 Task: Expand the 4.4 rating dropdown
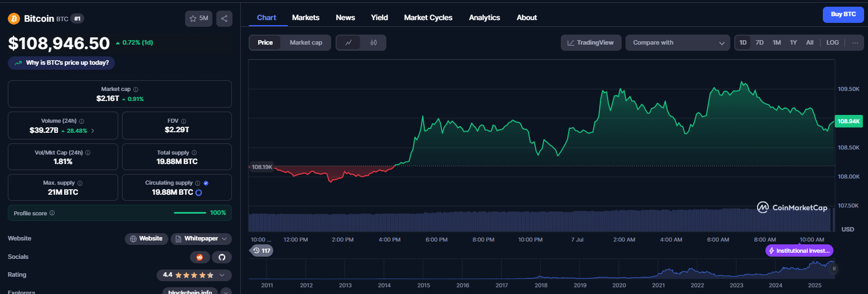click(194, 275)
